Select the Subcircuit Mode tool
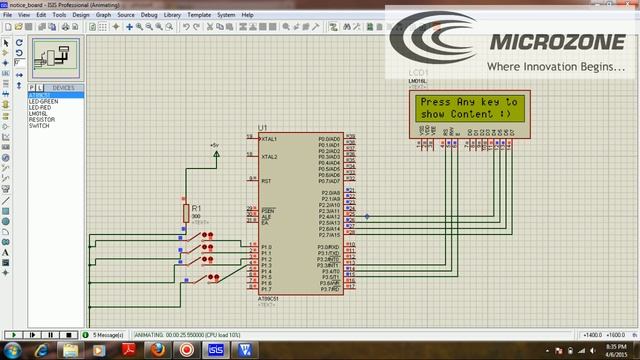This screenshot has height=360, width=640. pyautogui.click(x=6, y=104)
